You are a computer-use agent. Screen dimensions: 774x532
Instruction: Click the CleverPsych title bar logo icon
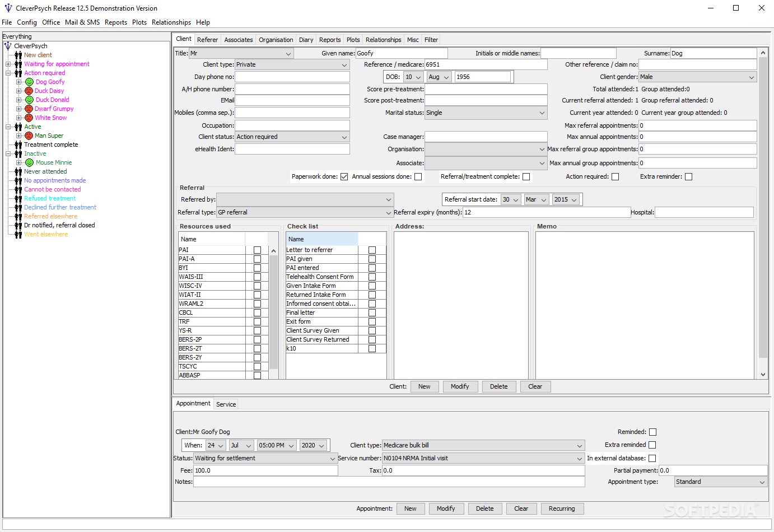tap(8, 8)
